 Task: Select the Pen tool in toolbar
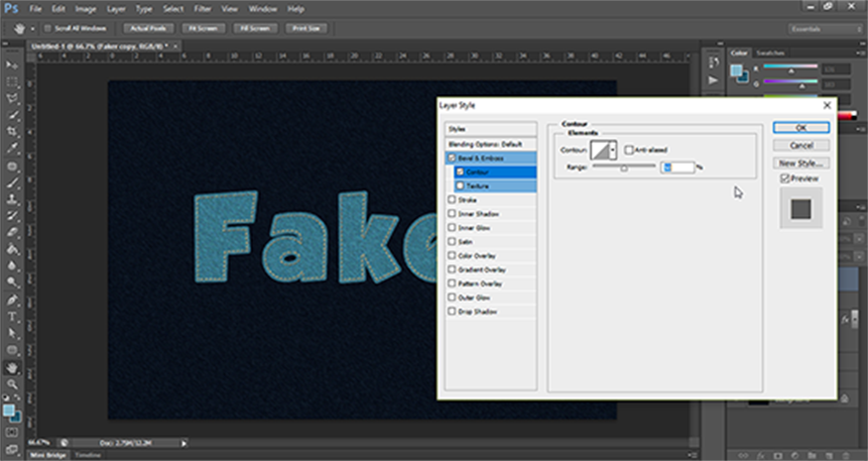click(13, 300)
